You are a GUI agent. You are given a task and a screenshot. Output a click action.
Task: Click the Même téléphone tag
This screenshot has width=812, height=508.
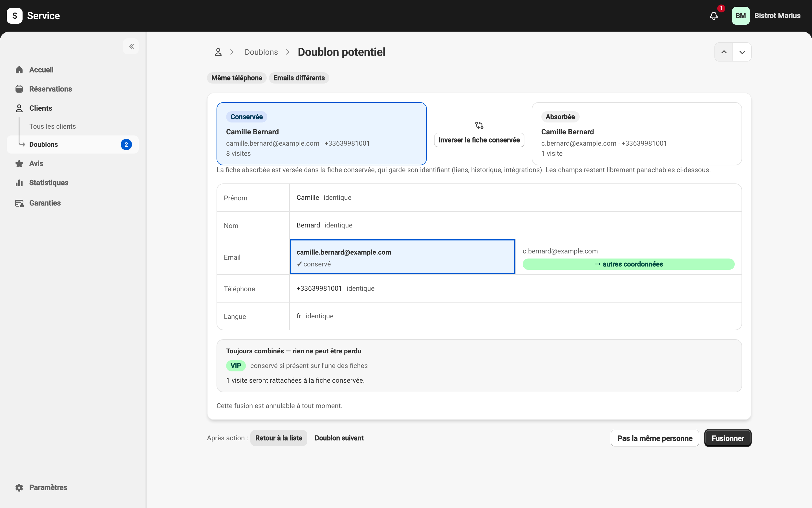(x=237, y=78)
